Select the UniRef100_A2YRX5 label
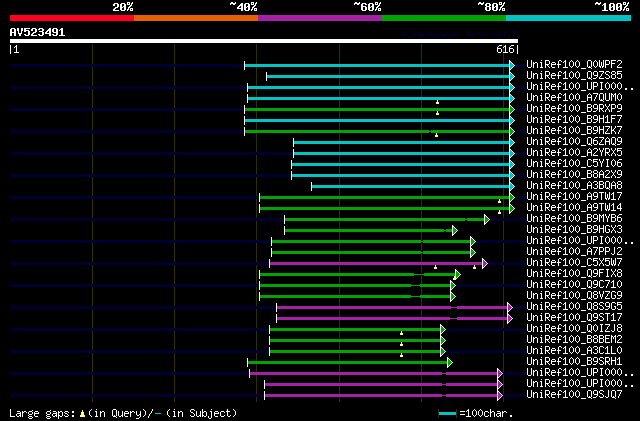Viewport: 640px width, 421px height. pyautogui.click(x=574, y=153)
